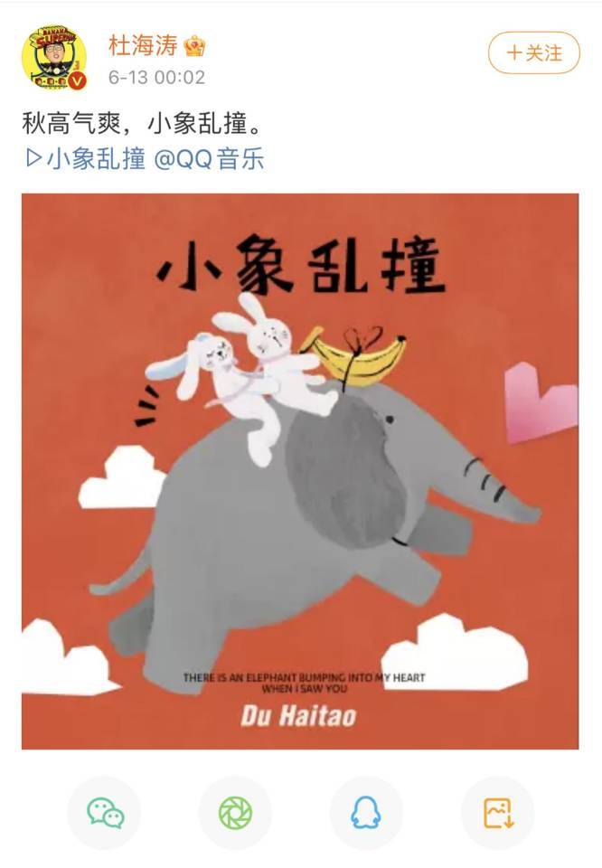The image size is (602, 868).
Task: Open the 小象乱撞 album cover image
Action: point(300,471)
